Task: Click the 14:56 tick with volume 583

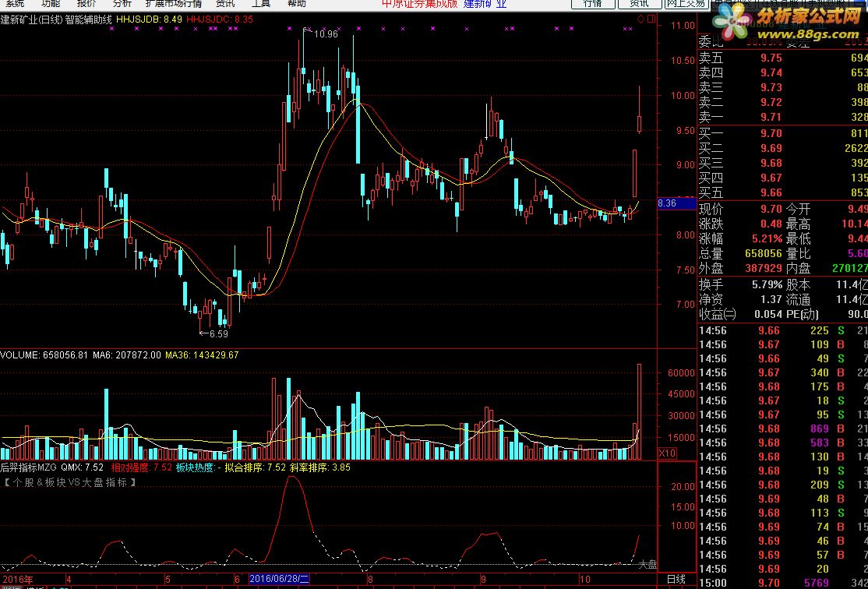Action: (x=783, y=443)
